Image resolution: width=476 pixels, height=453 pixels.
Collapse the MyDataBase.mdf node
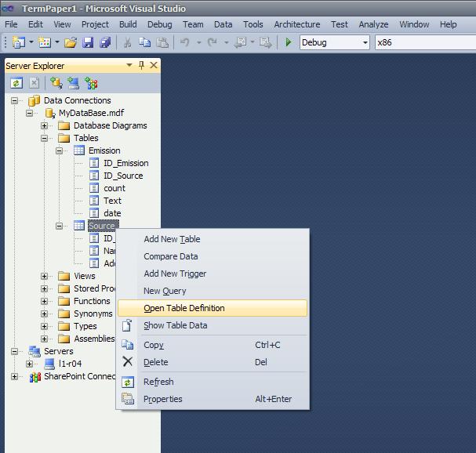(29, 113)
